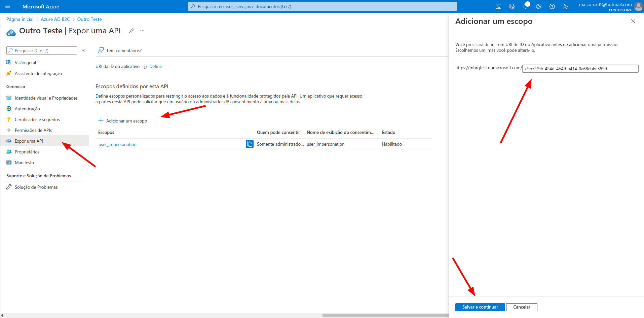
Task: Click the Tem comentários feedback button
Action: tap(120, 50)
